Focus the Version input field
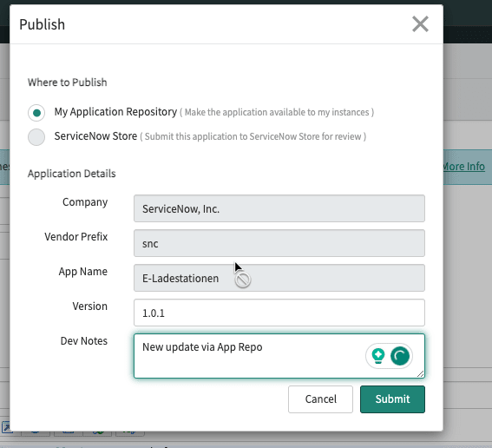The width and height of the screenshot is (492, 448). [x=279, y=313]
